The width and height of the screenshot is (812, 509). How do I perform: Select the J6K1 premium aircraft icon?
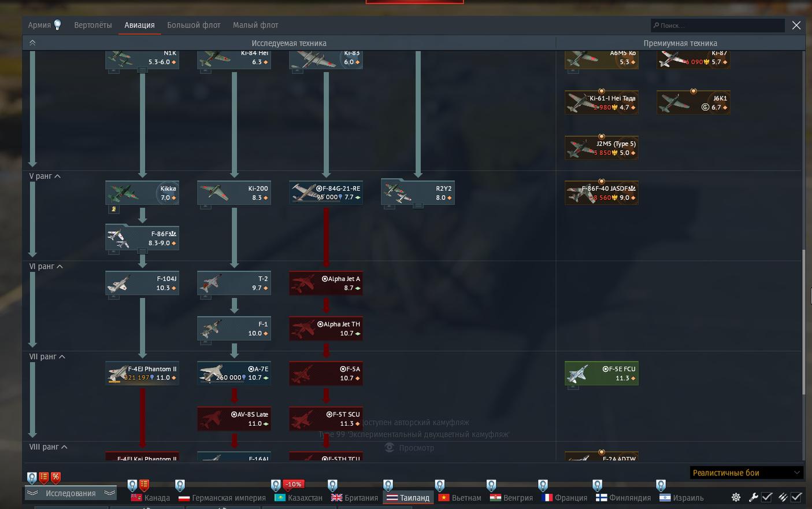click(693, 103)
